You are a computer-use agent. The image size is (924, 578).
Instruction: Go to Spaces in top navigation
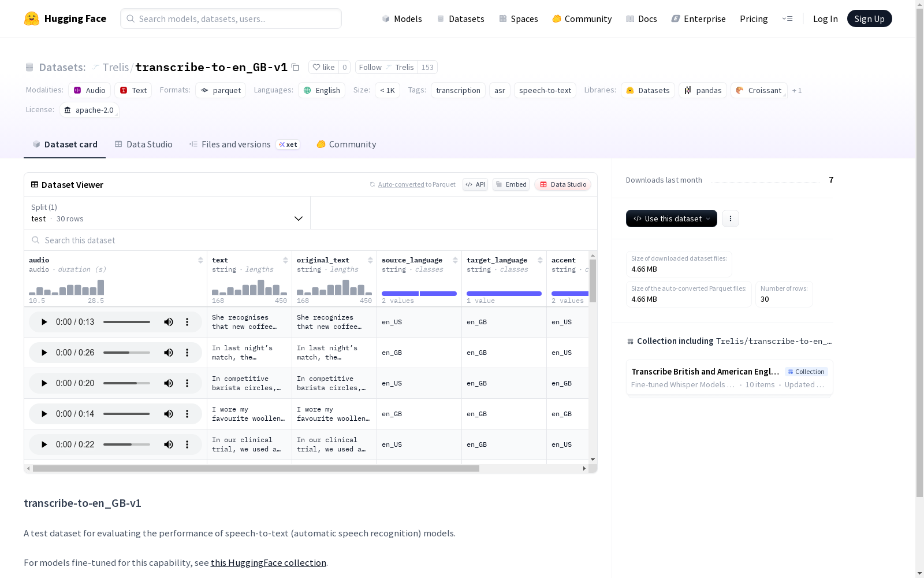[x=519, y=18]
